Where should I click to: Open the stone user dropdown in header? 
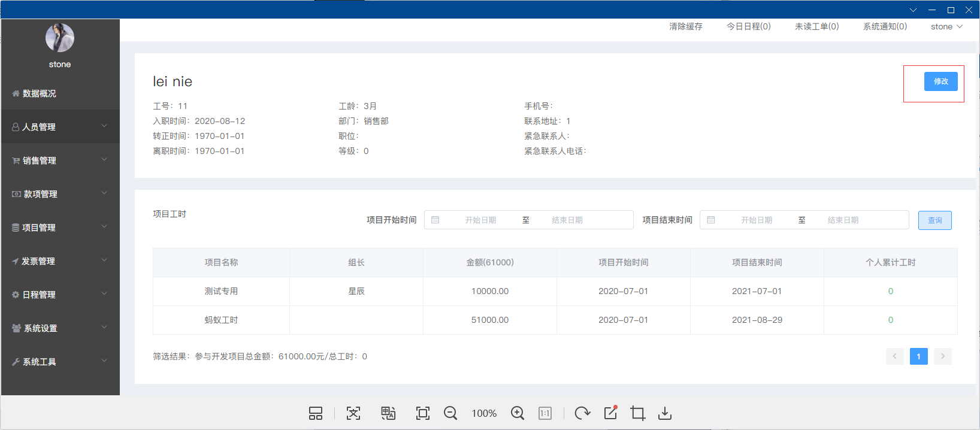(x=946, y=26)
